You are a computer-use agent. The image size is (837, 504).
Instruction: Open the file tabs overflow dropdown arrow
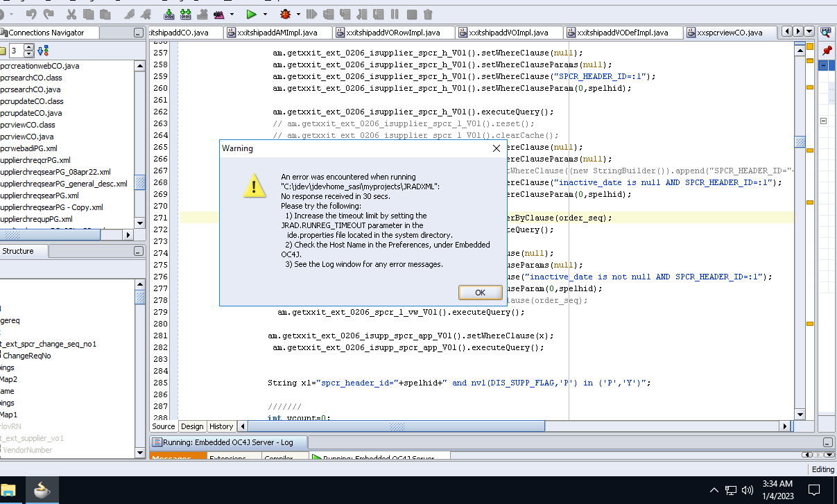pos(809,31)
